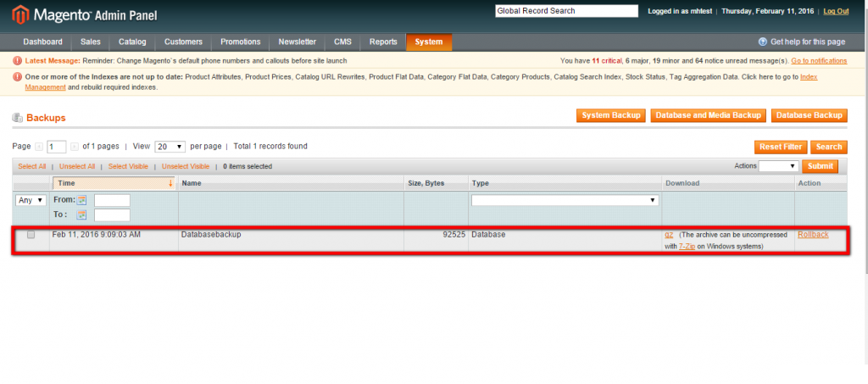Click the Total 1 records found text
Screen dimensions: 868x384
tap(270, 147)
